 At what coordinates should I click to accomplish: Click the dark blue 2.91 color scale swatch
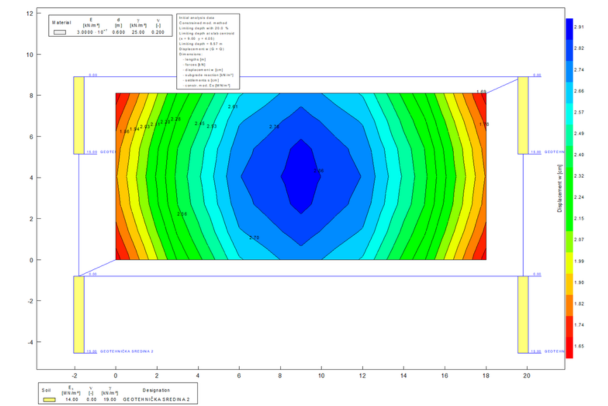click(569, 29)
